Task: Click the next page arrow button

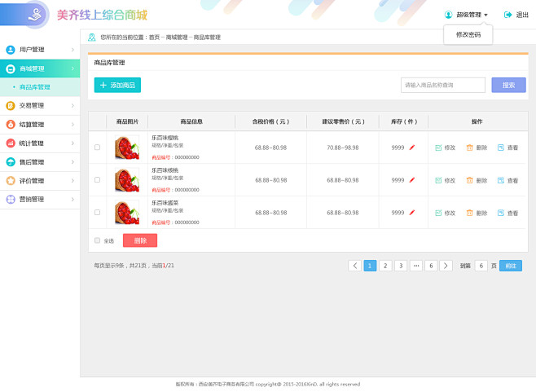Action: coord(446,266)
